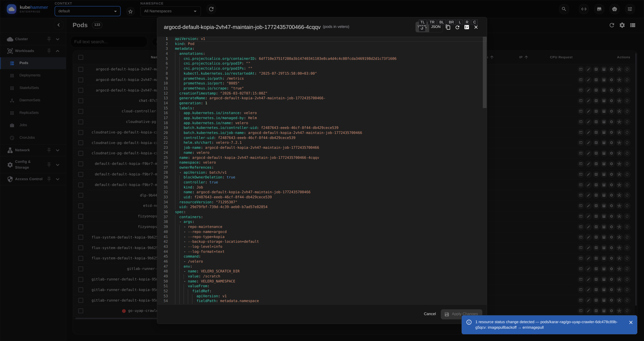Select all pods with header checkbox
Screen dimensions: 644x341
click(81, 57)
